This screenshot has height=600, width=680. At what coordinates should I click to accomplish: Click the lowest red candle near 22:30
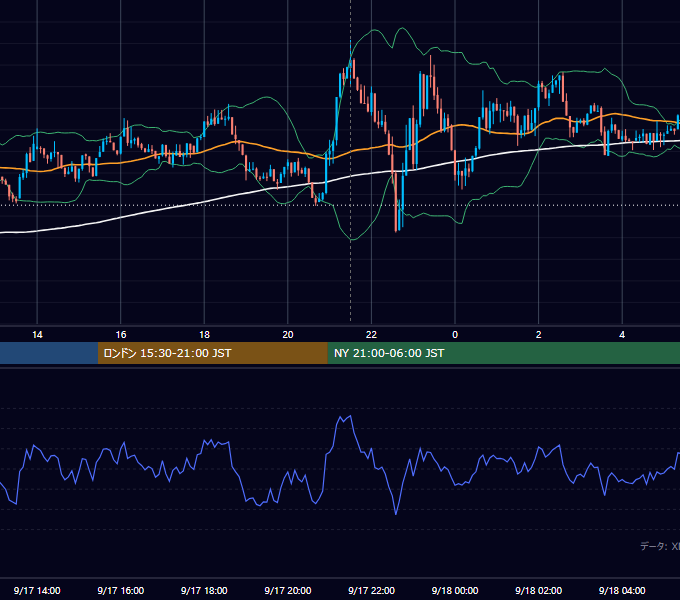396,202
